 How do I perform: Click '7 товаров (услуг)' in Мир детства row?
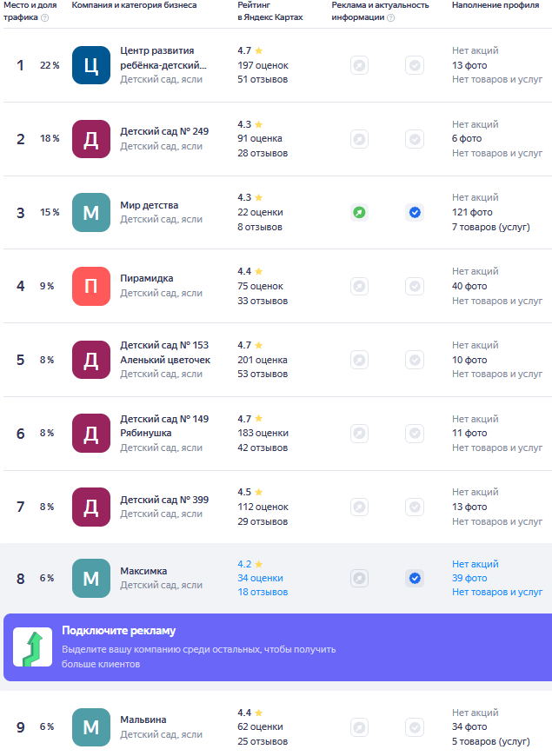coord(491,227)
